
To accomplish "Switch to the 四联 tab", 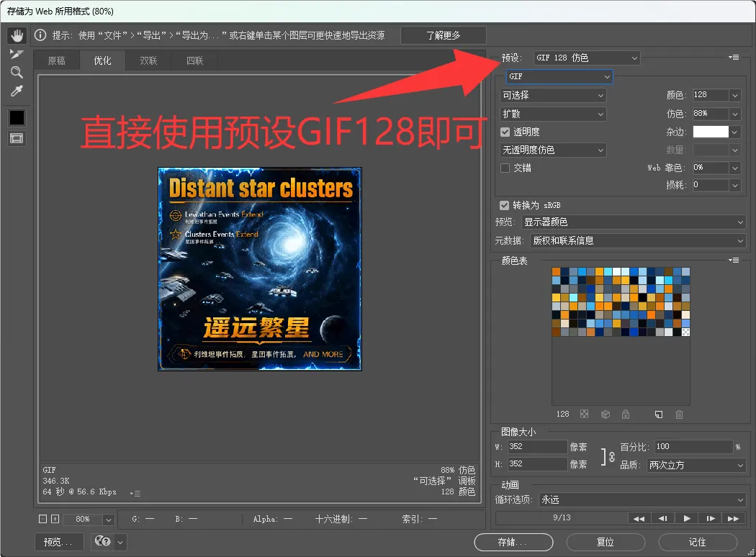I will pos(195,60).
